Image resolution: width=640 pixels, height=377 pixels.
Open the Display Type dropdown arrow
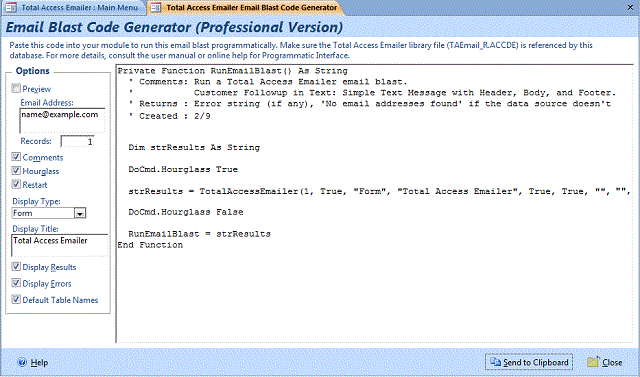(80, 213)
